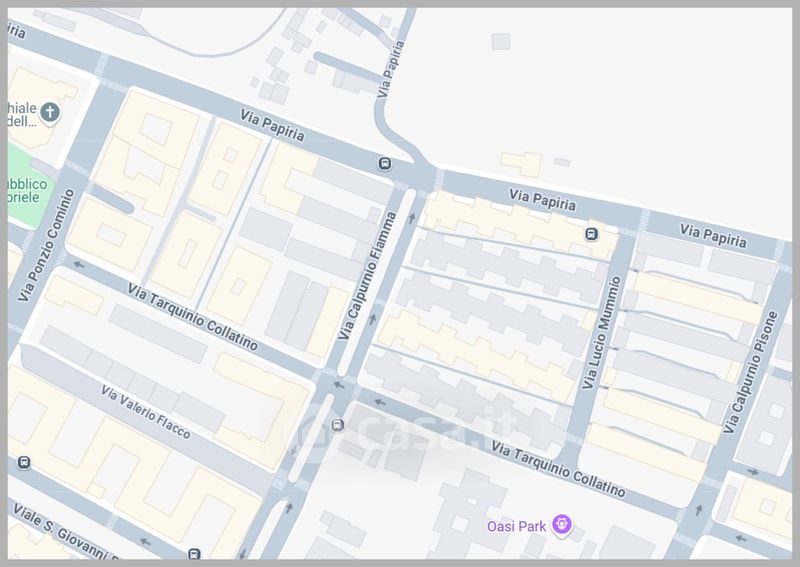
Task: Select the bus stop icon below Via Tarquinio Collatino
Action: pos(337,425)
